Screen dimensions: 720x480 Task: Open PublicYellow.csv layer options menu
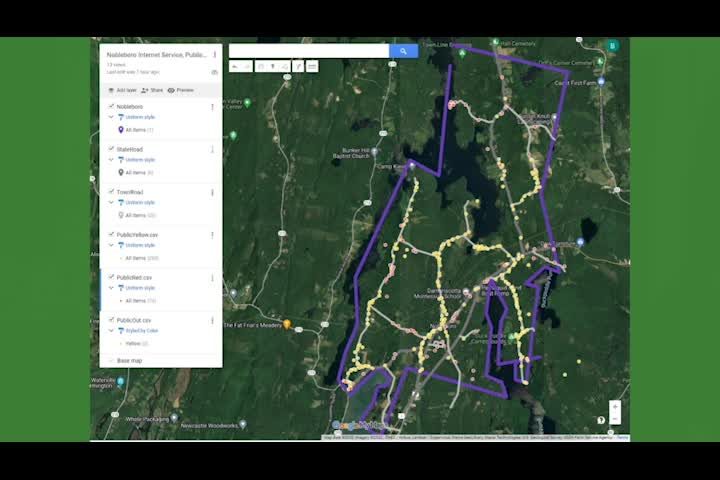tap(212, 235)
